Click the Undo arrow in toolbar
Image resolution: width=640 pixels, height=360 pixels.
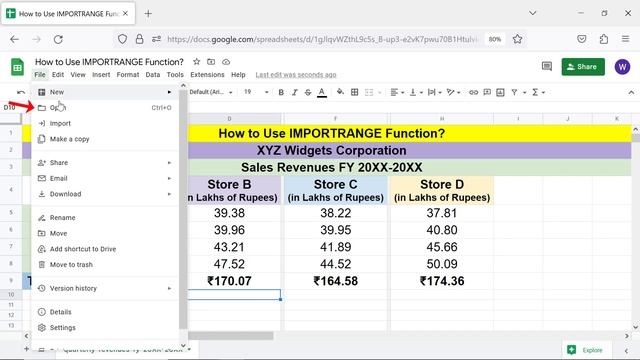point(20,92)
